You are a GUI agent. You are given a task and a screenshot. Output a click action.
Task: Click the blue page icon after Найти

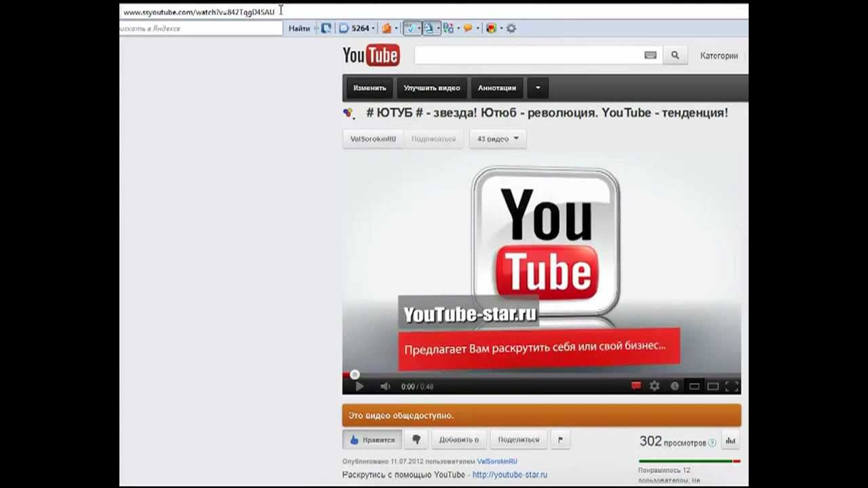[327, 28]
